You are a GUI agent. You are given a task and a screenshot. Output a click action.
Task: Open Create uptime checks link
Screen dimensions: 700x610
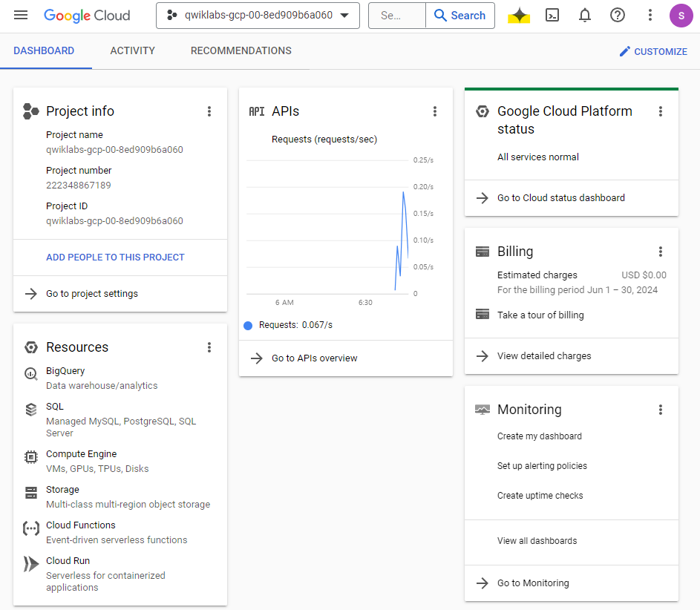(x=540, y=496)
